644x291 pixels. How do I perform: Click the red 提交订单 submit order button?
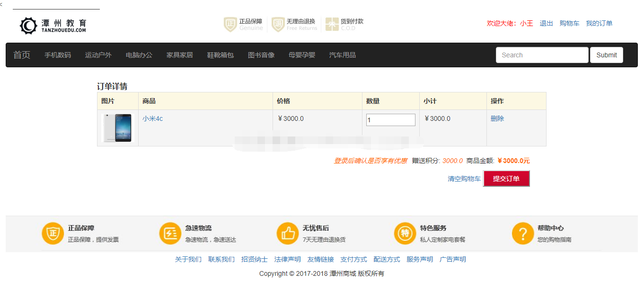[506, 179]
